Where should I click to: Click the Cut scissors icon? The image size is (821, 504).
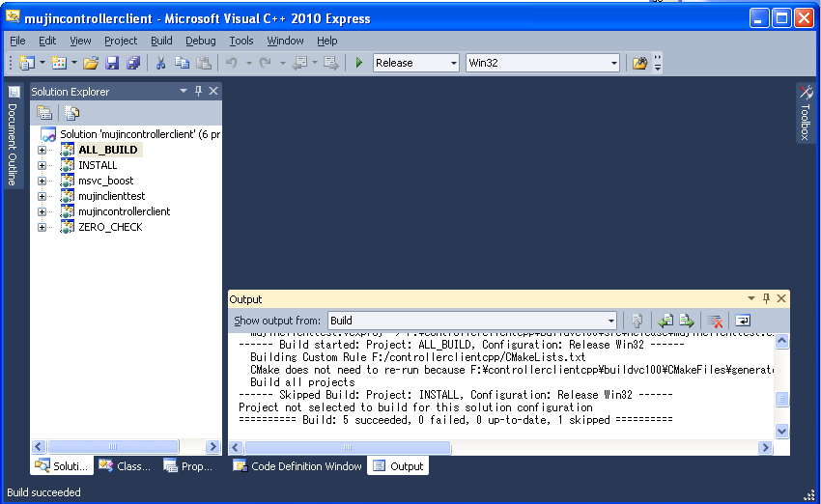[x=160, y=63]
